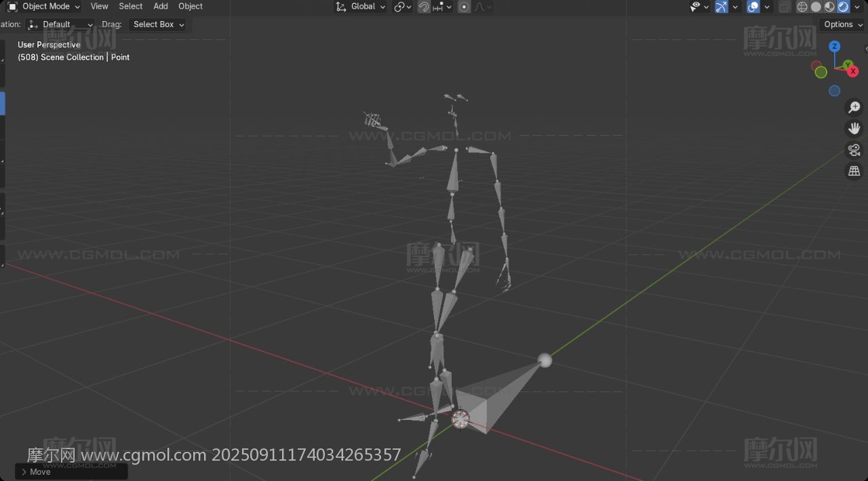
Task: Switch perspective/orthographic grid icon
Action: click(854, 171)
